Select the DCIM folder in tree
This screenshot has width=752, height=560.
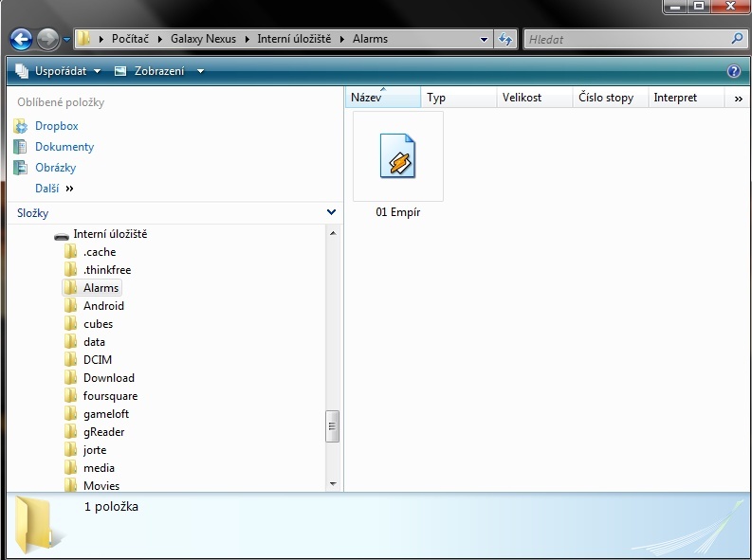pyautogui.click(x=97, y=360)
